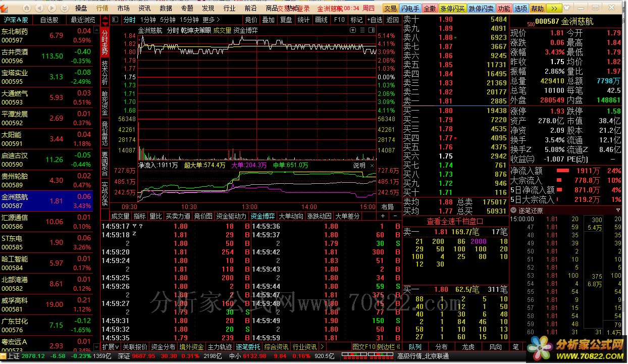This screenshot has height=364, width=628.
Task: Click the 闪电手 button
Action: (410, 8)
